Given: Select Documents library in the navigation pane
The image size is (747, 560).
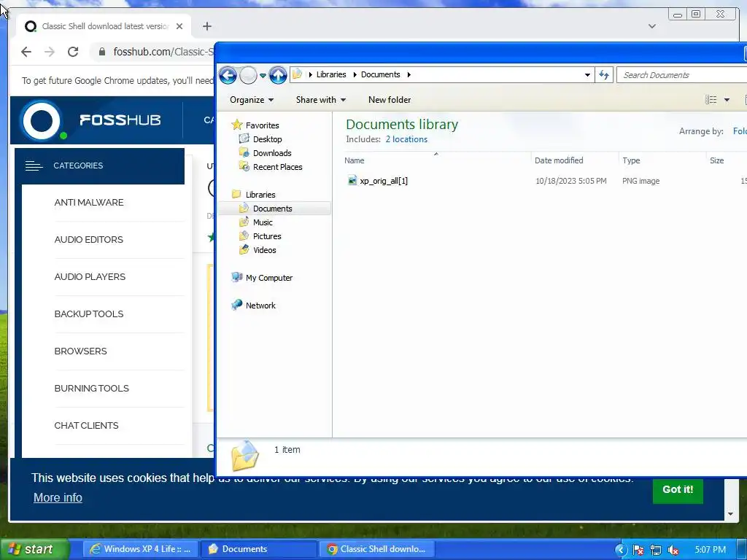Looking at the screenshot, I should [x=274, y=208].
